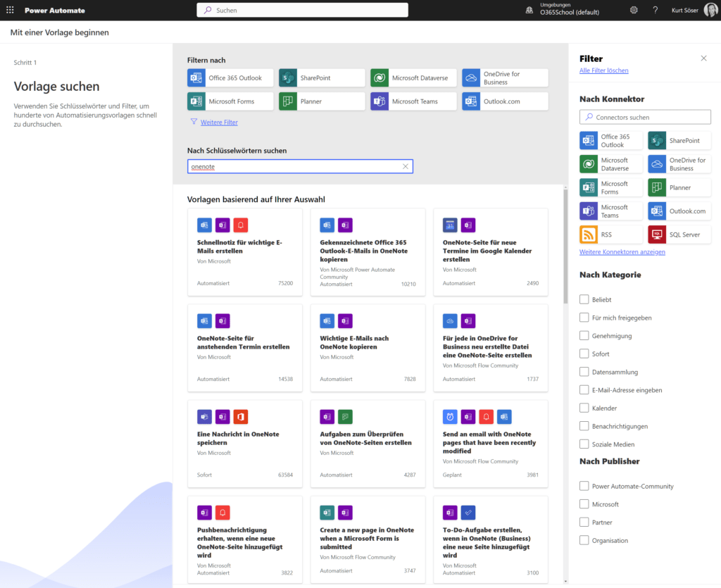Enable Datensammlung category checkbox

point(584,372)
